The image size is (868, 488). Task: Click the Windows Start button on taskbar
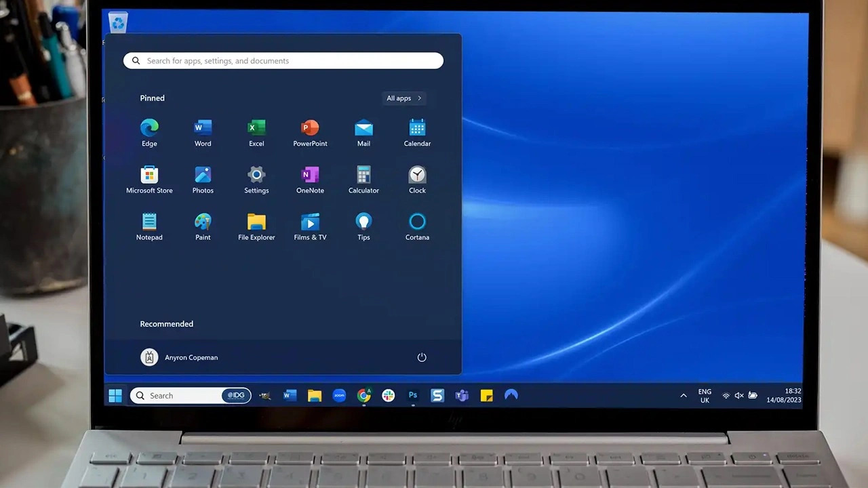[x=115, y=395]
